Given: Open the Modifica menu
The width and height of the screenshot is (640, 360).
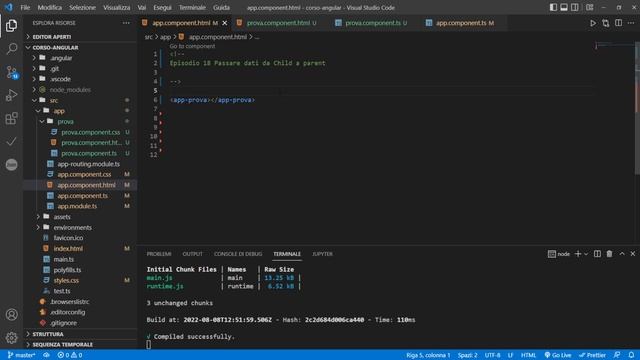Looking at the screenshot, I should (x=50, y=7).
